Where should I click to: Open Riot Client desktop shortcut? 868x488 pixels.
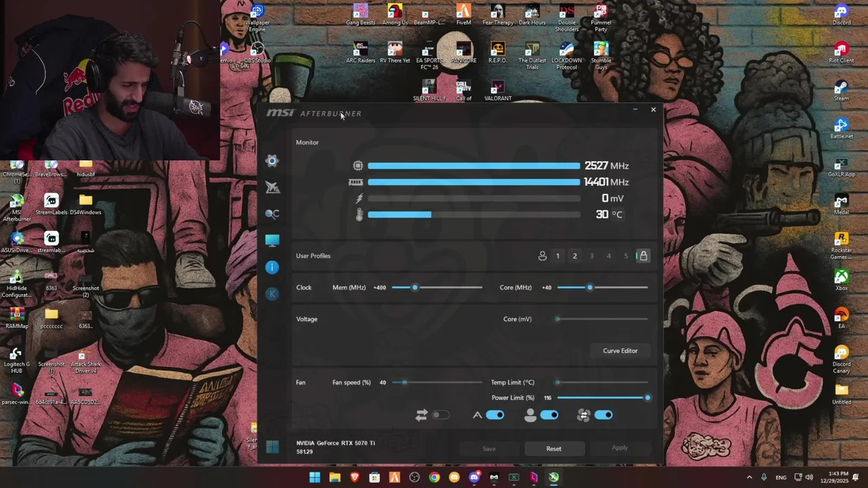841,53
